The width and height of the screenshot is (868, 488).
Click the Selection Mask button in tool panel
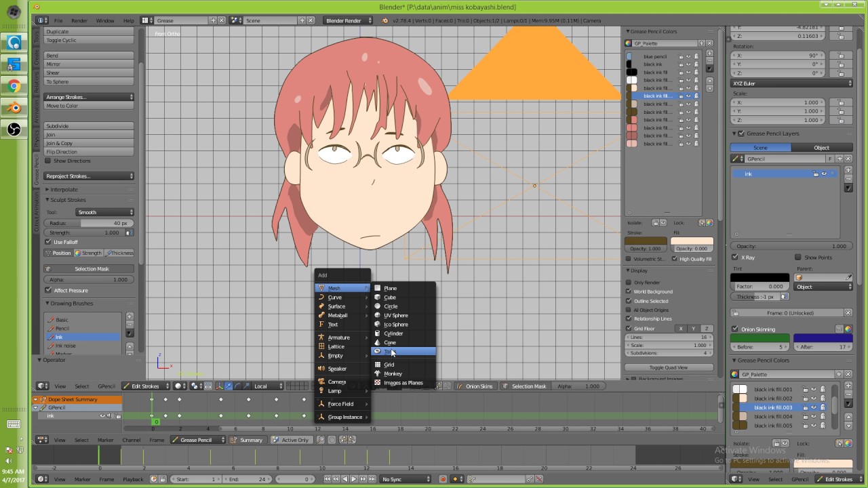pyautogui.click(x=89, y=269)
